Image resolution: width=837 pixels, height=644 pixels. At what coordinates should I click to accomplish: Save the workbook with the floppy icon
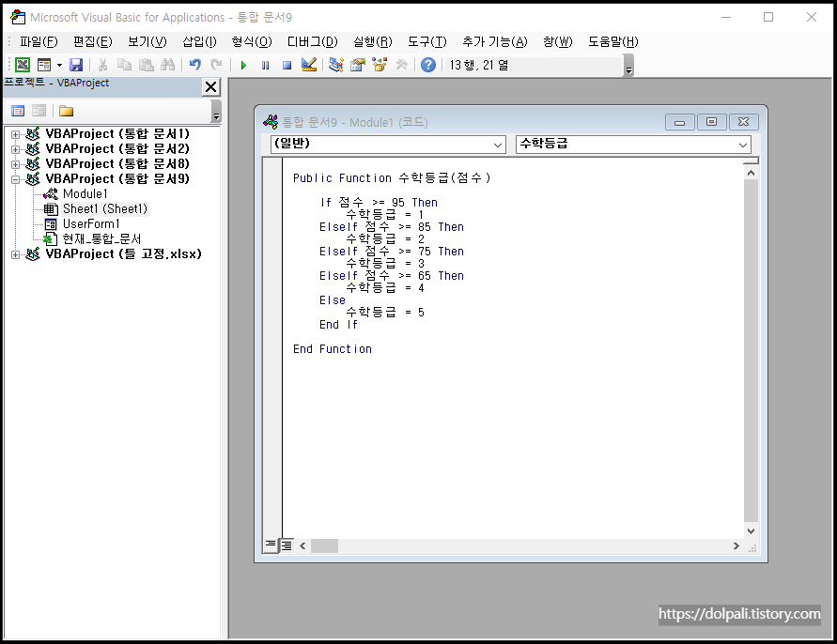point(76,65)
